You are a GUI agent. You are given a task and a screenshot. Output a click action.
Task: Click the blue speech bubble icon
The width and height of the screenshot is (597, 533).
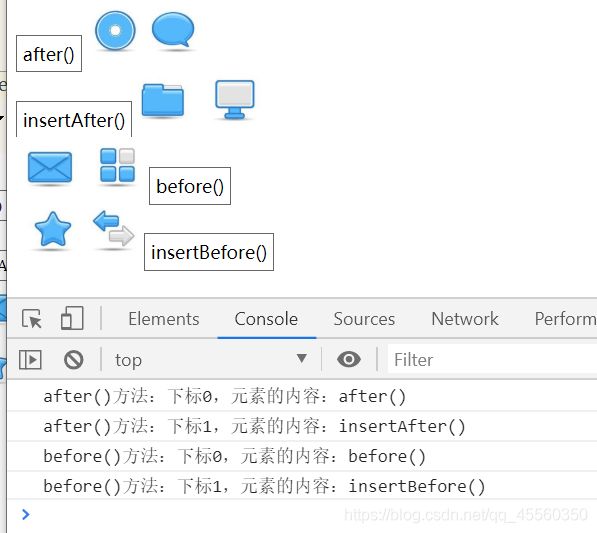click(173, 30)
